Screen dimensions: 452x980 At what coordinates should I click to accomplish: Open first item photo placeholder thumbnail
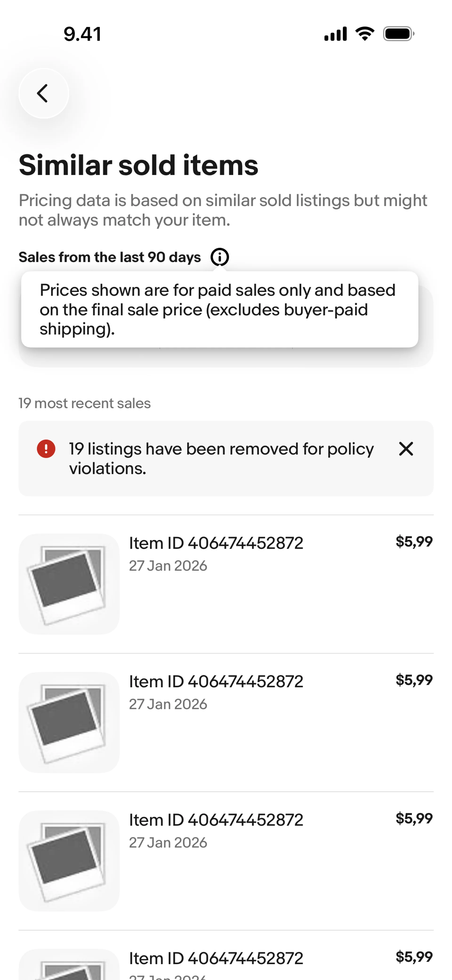tap(69, 584)
